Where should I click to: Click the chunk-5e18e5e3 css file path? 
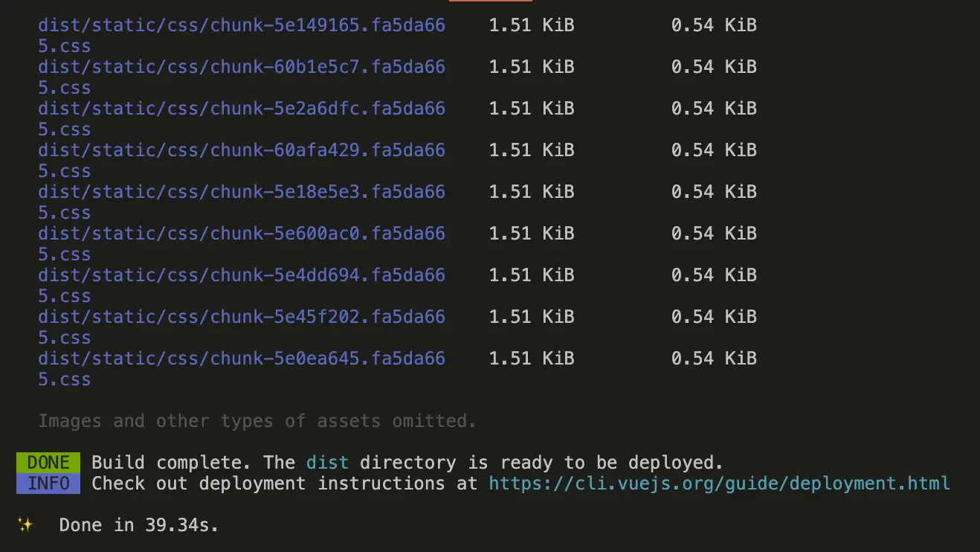242,191
